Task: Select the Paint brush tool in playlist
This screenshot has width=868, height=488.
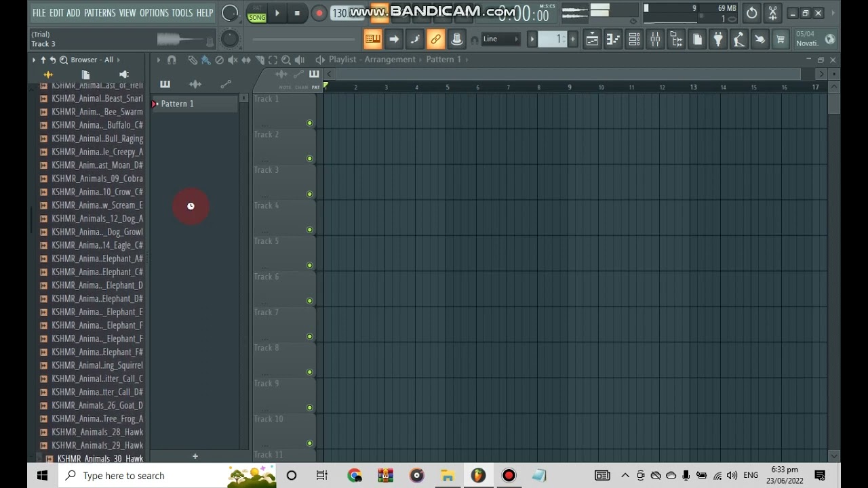Action: click(x=206, y=60)
